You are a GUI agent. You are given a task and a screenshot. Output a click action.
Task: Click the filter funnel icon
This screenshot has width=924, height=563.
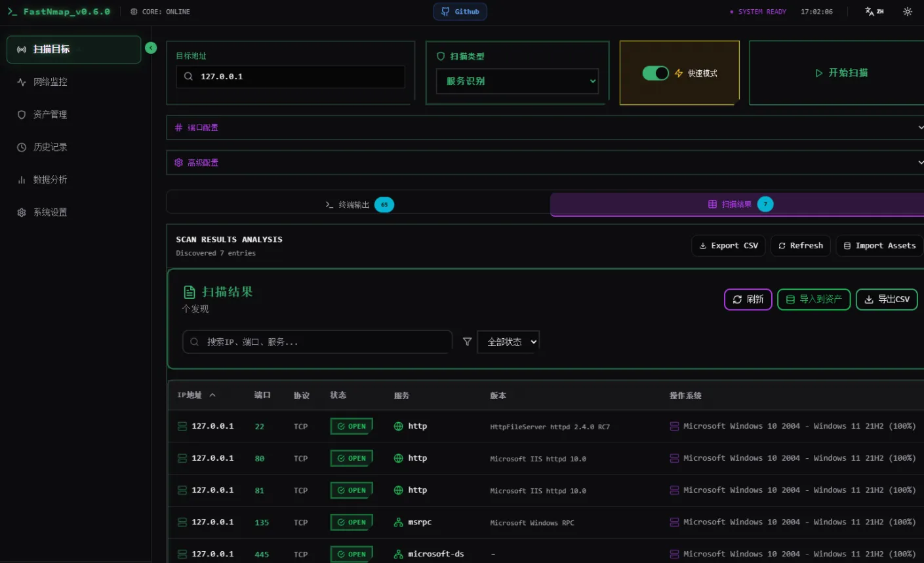pos(467,341)
